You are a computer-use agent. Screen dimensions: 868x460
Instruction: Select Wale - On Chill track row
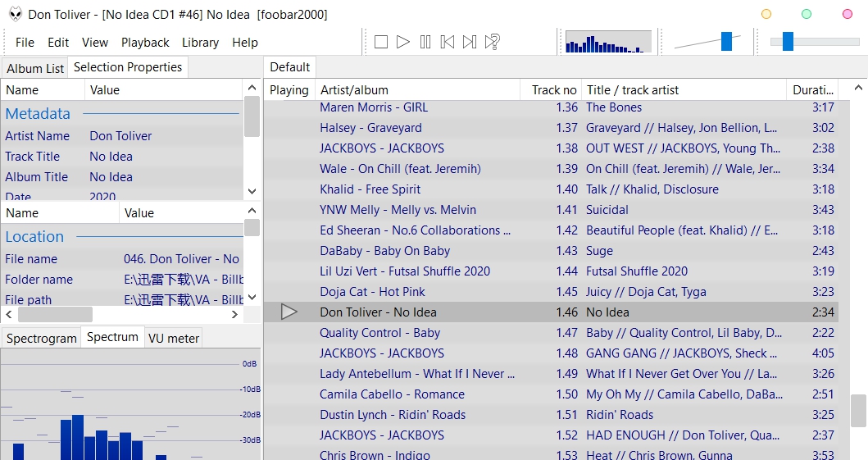pos(551,169)
